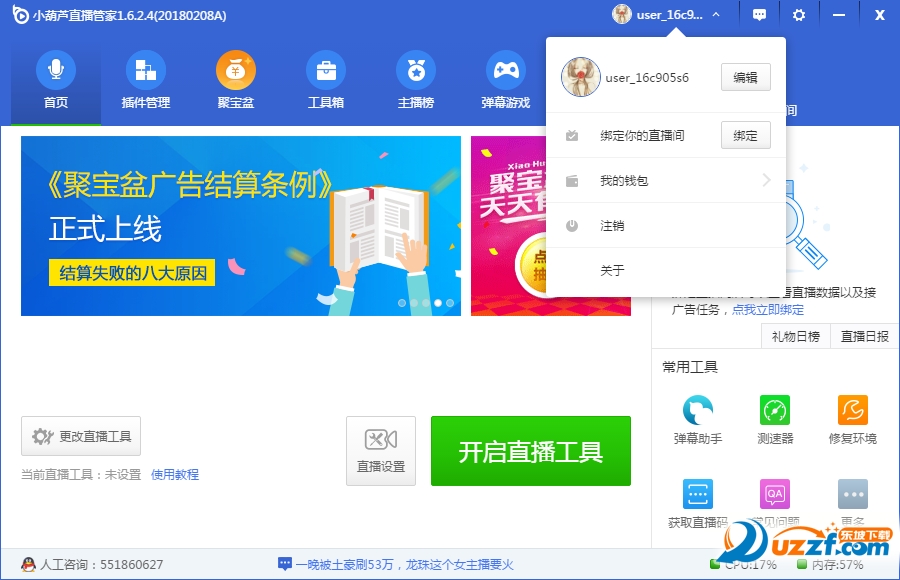Open the 常见问题 QA icon

[775, 493]
